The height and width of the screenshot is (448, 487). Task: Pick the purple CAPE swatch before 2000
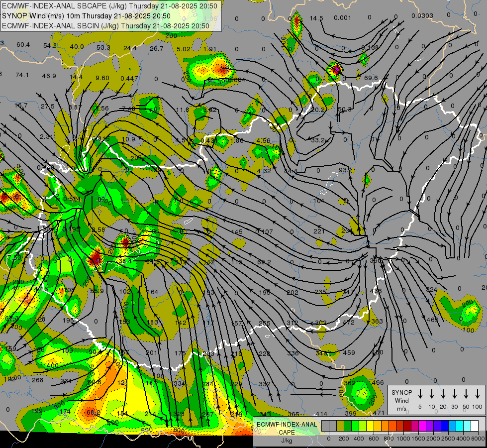(x=430, y=426)
